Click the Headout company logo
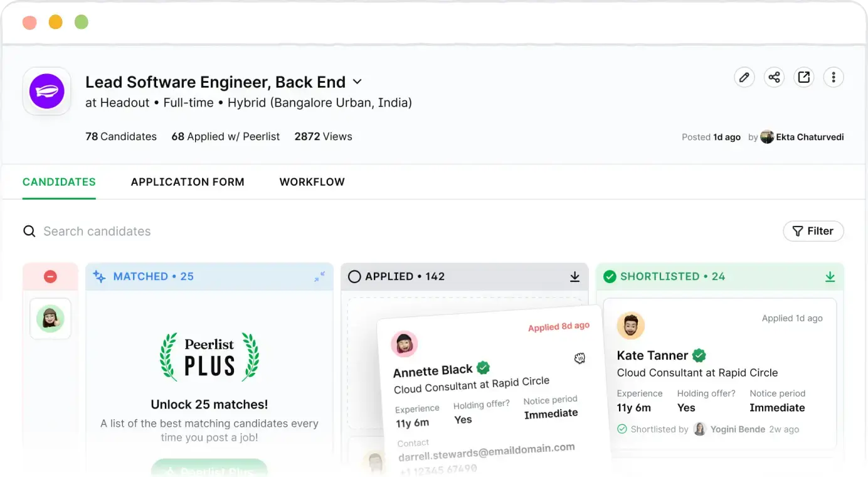868x477 pixels. click(46, 92)
